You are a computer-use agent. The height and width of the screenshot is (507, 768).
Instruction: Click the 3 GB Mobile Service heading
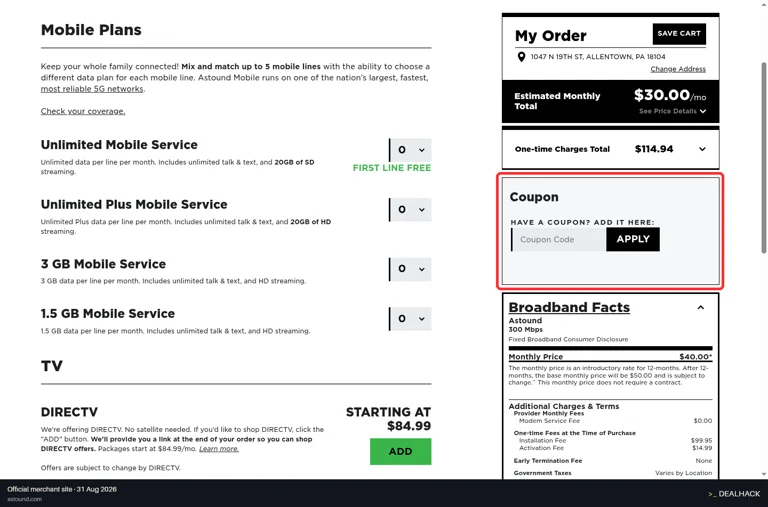[103, 264]
